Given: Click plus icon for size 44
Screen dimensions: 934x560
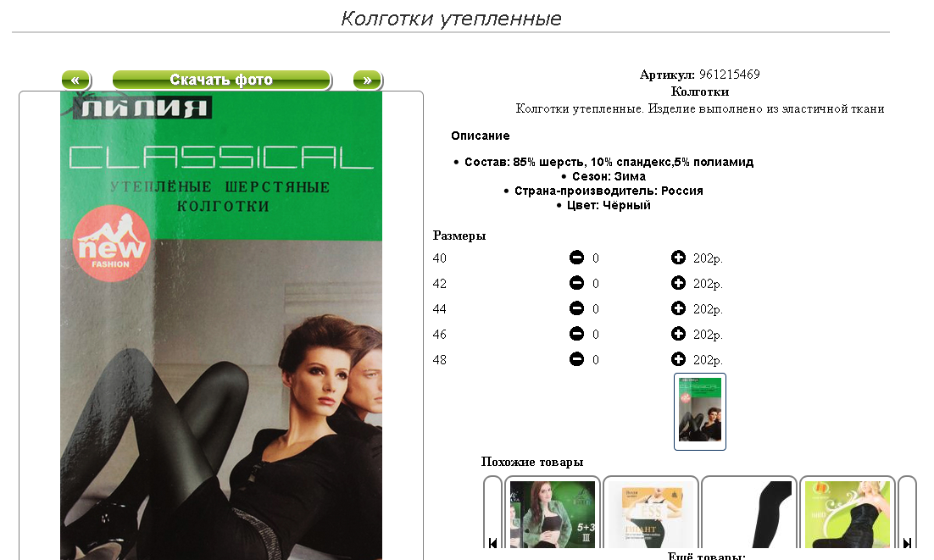Looking at the screenshot, I should 678,308.
